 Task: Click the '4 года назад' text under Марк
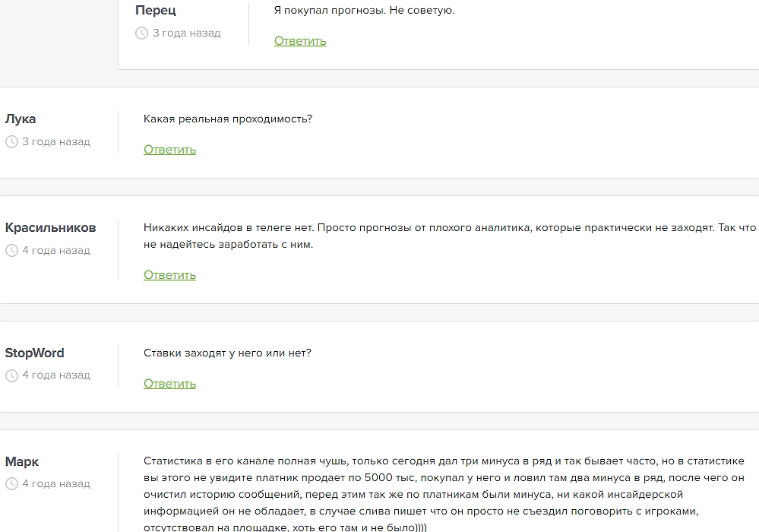(x=56, y=484)
